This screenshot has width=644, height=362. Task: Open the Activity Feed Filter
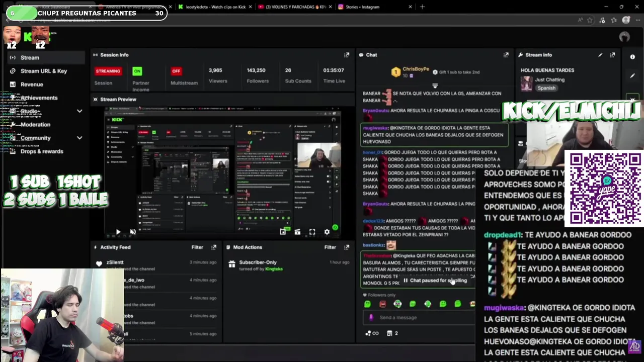click(197, 247)
